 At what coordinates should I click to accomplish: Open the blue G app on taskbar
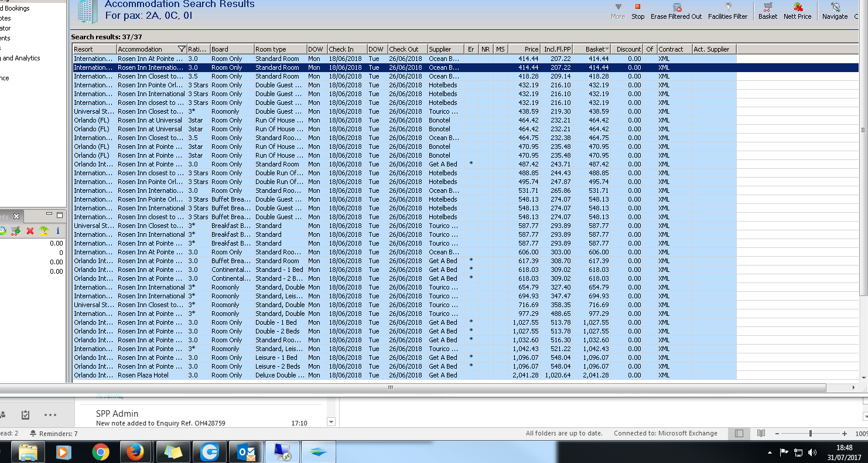pyautogui.click(x=209, y=452)
